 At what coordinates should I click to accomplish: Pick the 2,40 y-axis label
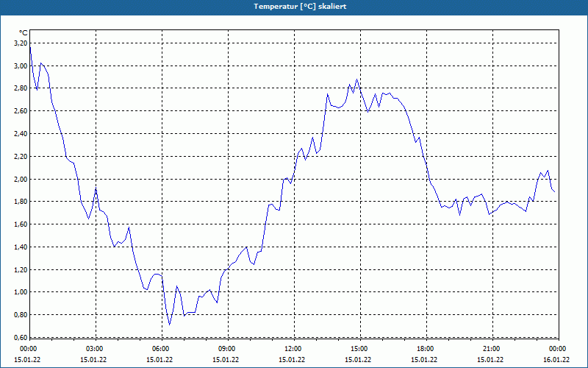21,134
